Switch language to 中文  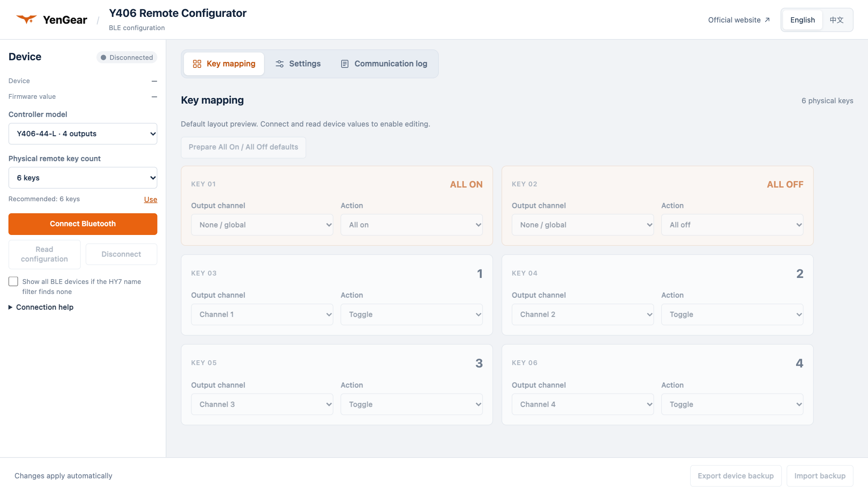point(837,20)
